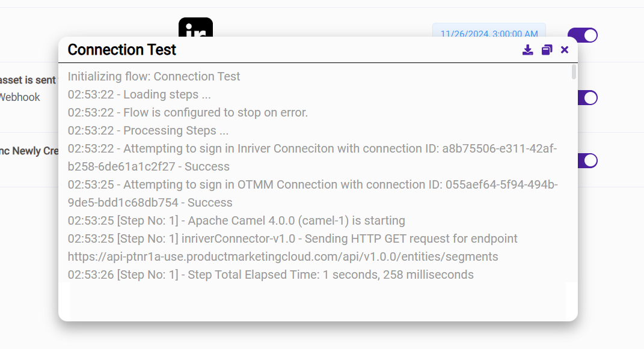The image size is (644, 349).
Task: Close the Connection Test dialog
Action: (x=565, y=50)
